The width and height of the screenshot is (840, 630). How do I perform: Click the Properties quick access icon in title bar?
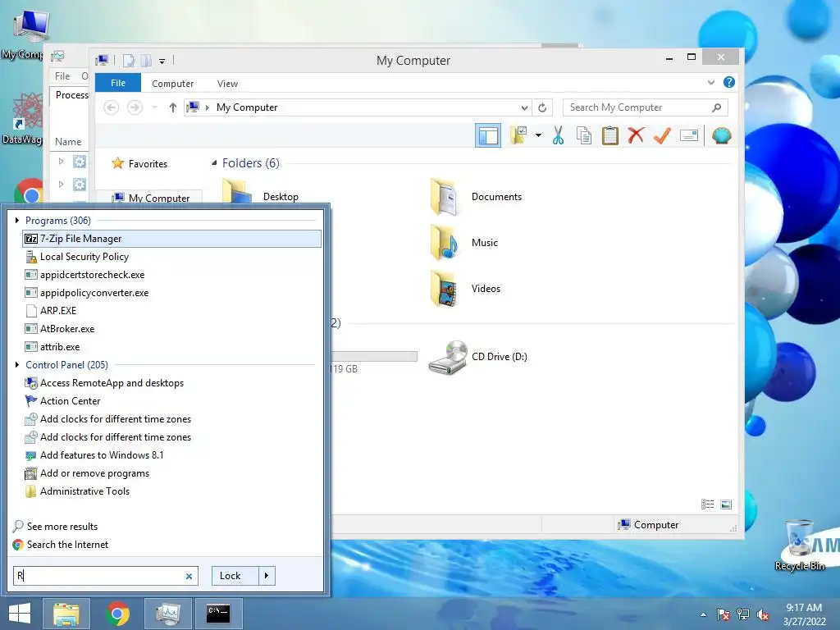point(128,61)
